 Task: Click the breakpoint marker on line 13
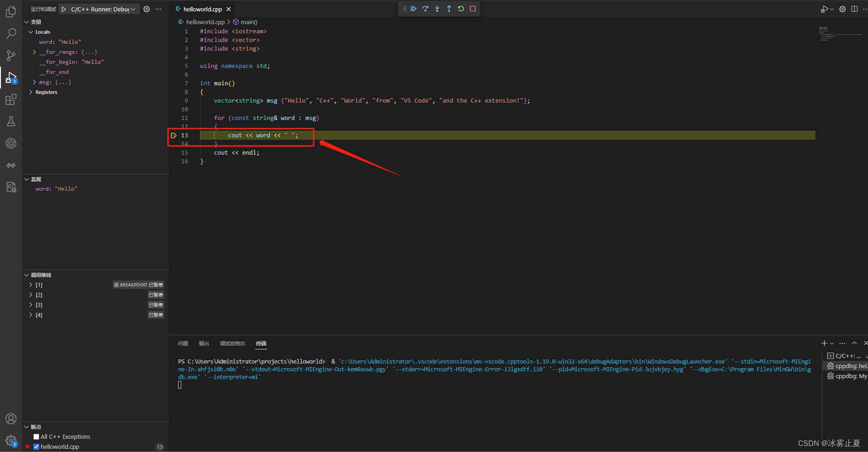pyautogui.click(x=174, y=135)
